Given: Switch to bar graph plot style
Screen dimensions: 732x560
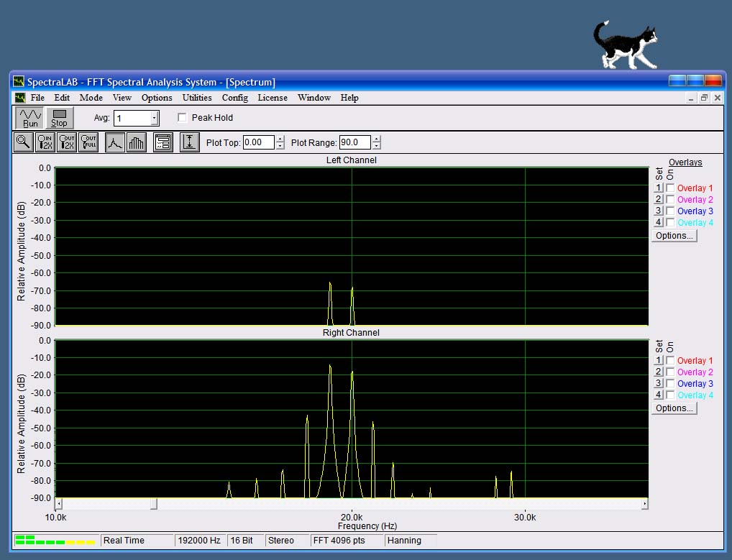Looking at the screenshot, I should coord(137,142).
